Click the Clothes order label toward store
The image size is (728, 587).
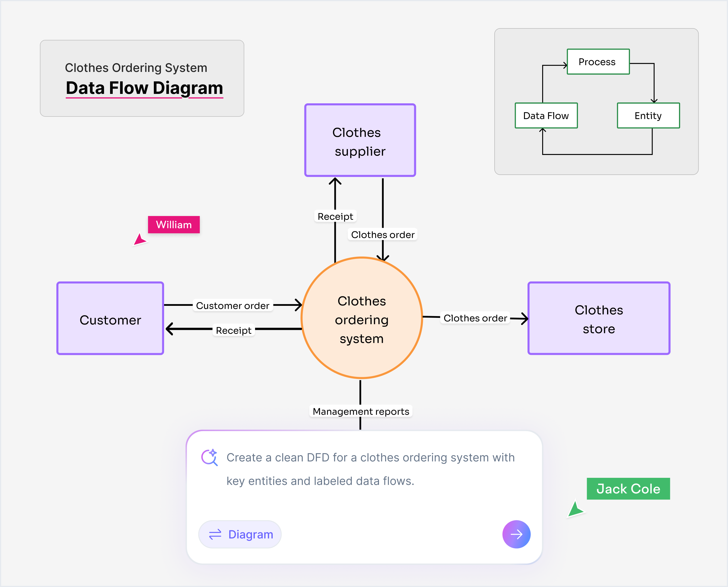point(475,318)
